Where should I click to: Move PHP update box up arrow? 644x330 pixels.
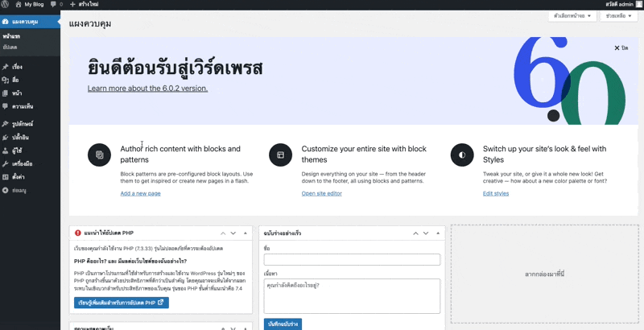(223, 233)
